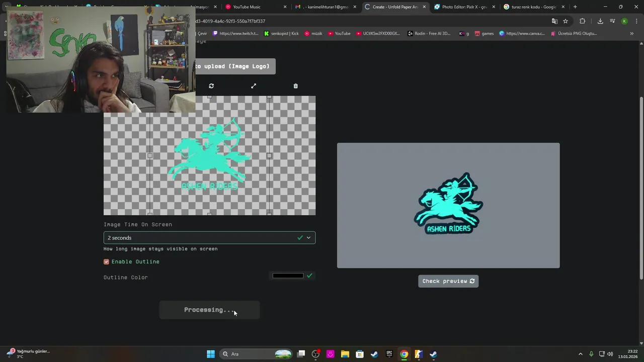Screen dimensions: 644x362
Task: Switch to the YouTube Music tab
Action: pos(256,7)
